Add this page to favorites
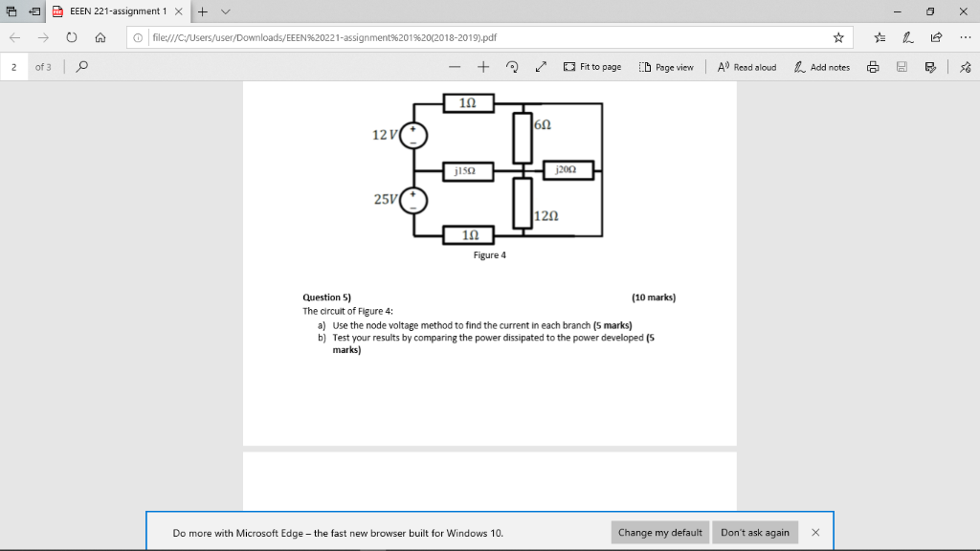The image size is (980, 551). coord(837,37)
